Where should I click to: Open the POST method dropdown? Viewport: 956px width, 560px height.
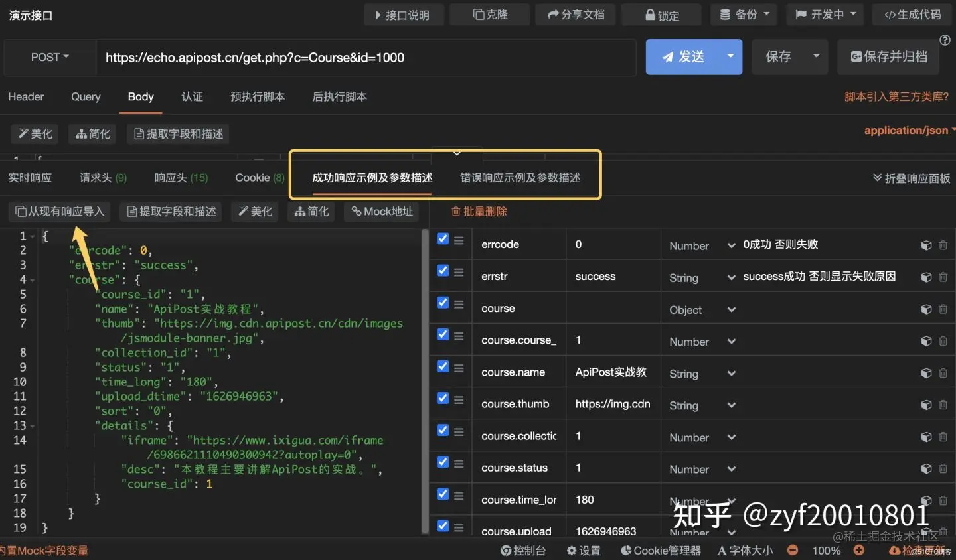click(x=50, y=57)
